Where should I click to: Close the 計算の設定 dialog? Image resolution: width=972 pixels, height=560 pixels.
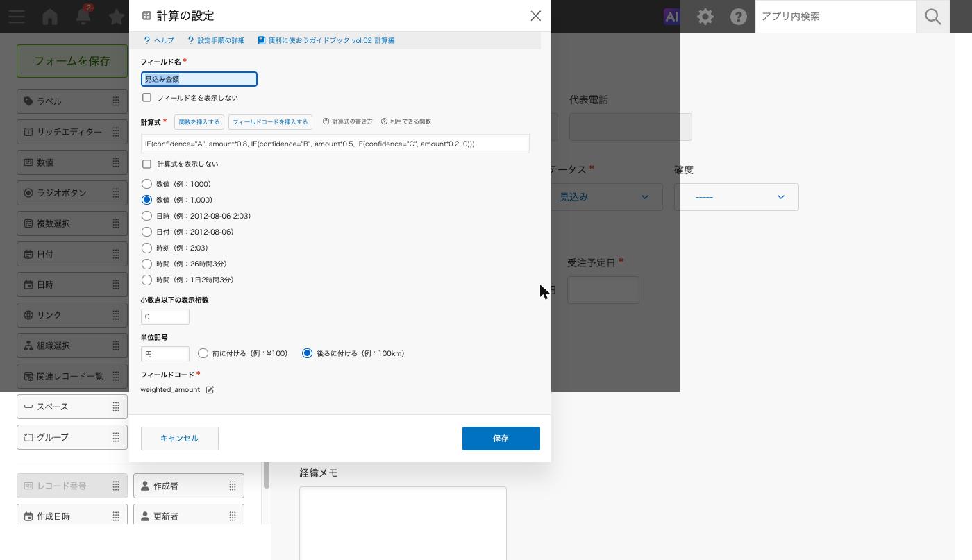(535, 15)
